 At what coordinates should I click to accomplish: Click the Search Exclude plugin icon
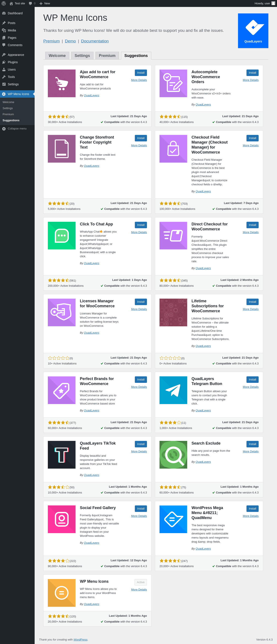pyautogui.click(x=173, y=455)
